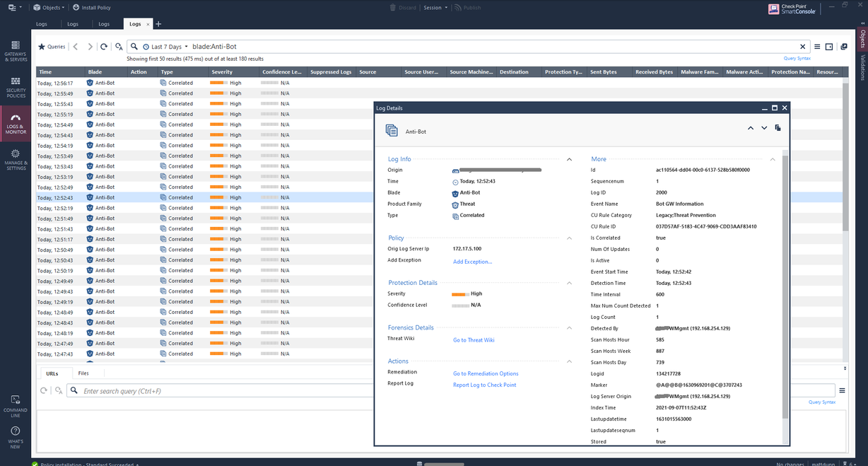This screenshot has height=466, width=868.
Task: Toggle auto-refresh next to the refresh icon
Action: pos(119,47)
